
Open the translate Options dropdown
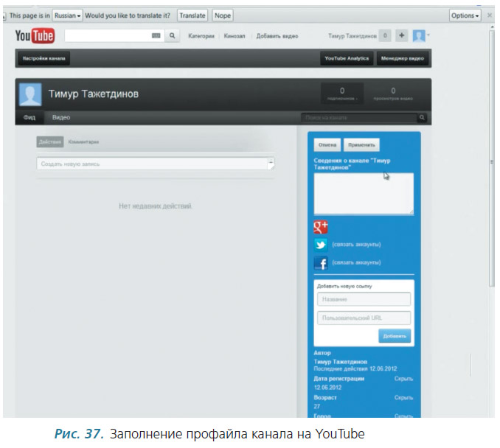[465, 15]
